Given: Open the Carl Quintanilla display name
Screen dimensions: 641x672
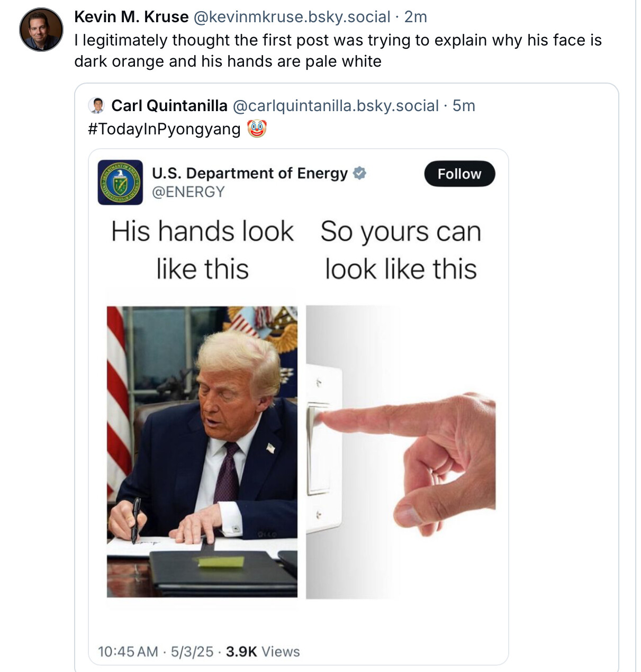Looking at the screenshot, I should pyautogui.click(x=169, y=106).
